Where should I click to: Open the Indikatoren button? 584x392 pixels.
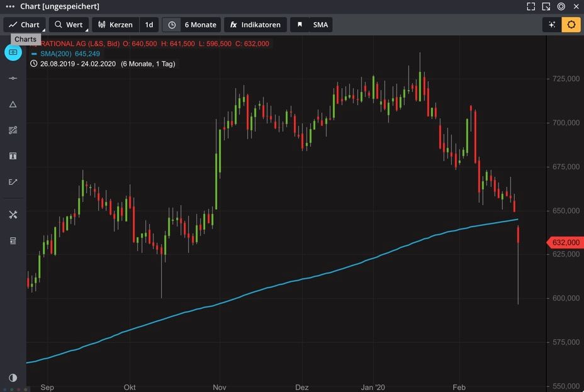(x=255, y=25)
